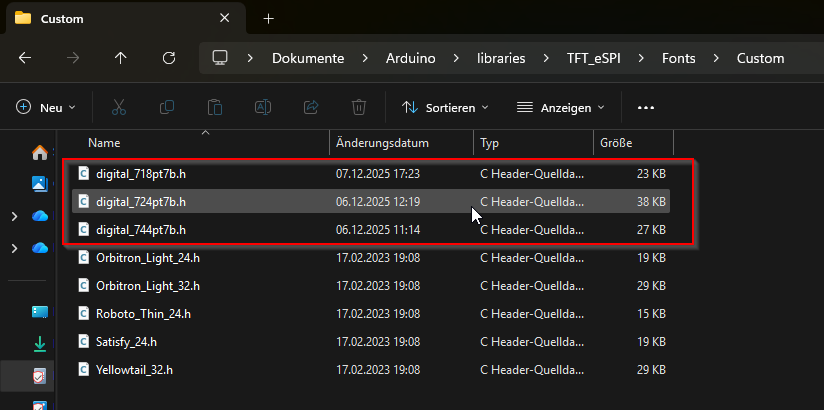Go to Home in navigation sidebar
This screenshot has height=410, width=824.
[x=40, y=153]
